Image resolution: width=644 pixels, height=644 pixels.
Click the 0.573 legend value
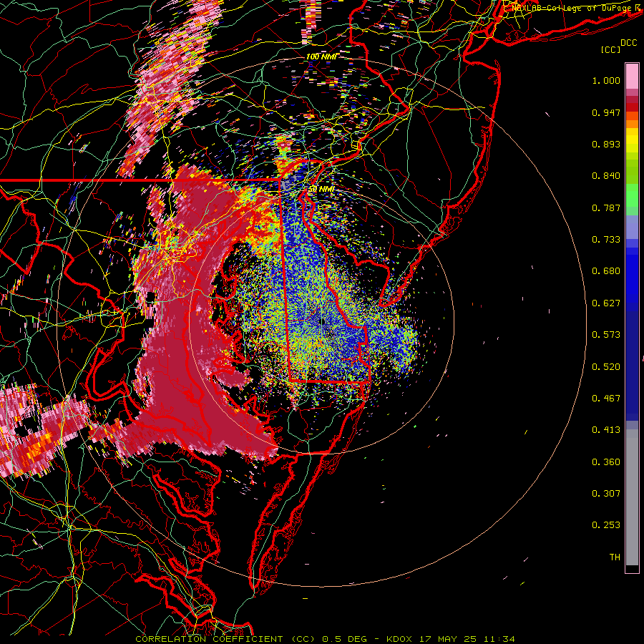[606, 335]
